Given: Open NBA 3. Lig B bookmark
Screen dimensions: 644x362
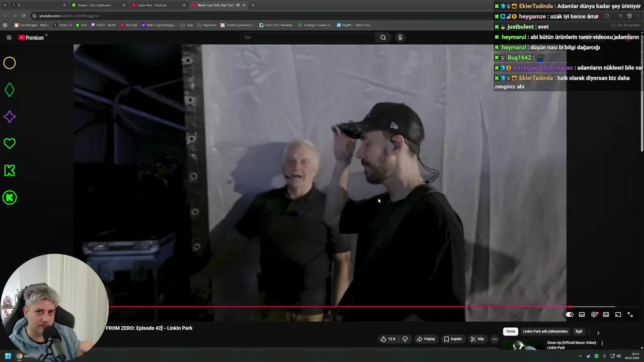Looking at the screenshot, I should pyautogui.click(x=159, y=25).
